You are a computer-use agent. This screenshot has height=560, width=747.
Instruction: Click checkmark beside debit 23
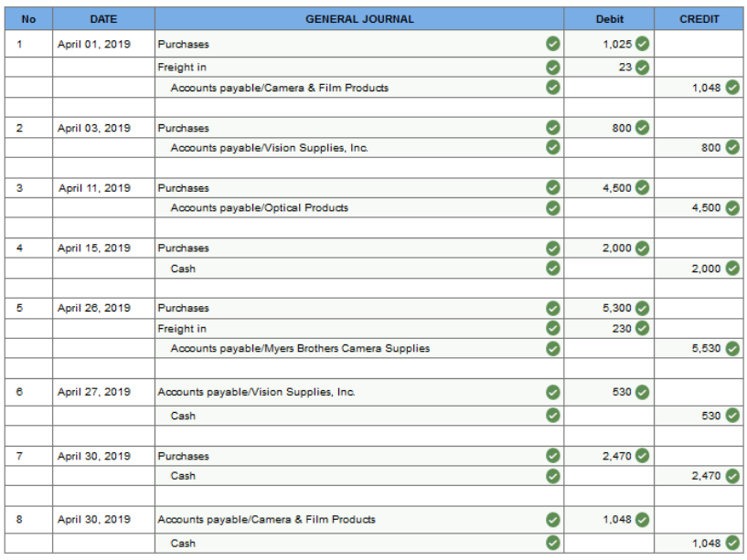coord(642,67)
